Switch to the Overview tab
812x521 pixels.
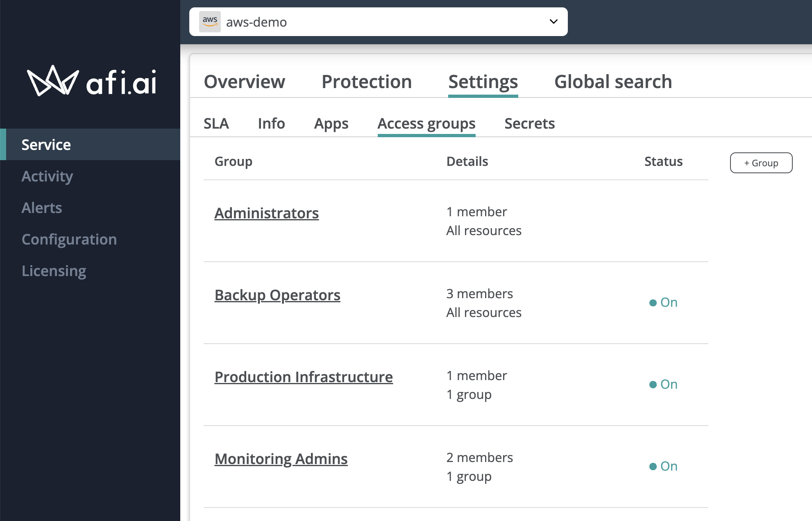click(x=244, y=82)
